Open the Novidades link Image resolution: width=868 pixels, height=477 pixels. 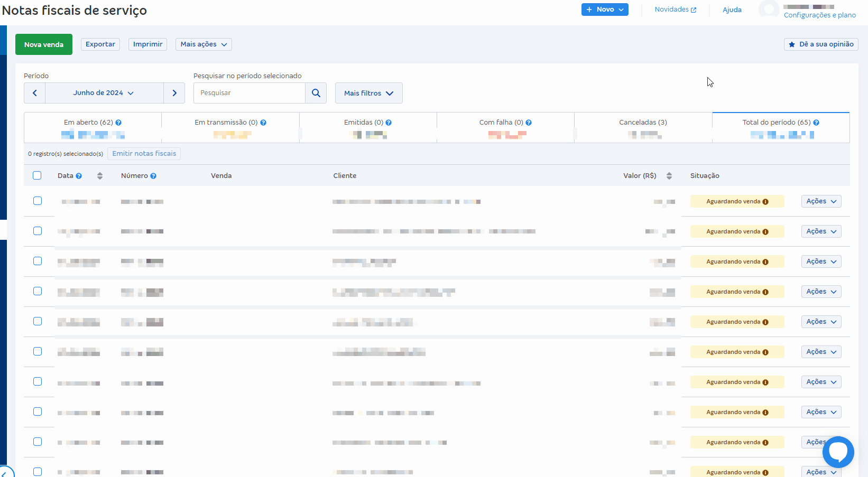pyautogui.click(x=675, y=10)
